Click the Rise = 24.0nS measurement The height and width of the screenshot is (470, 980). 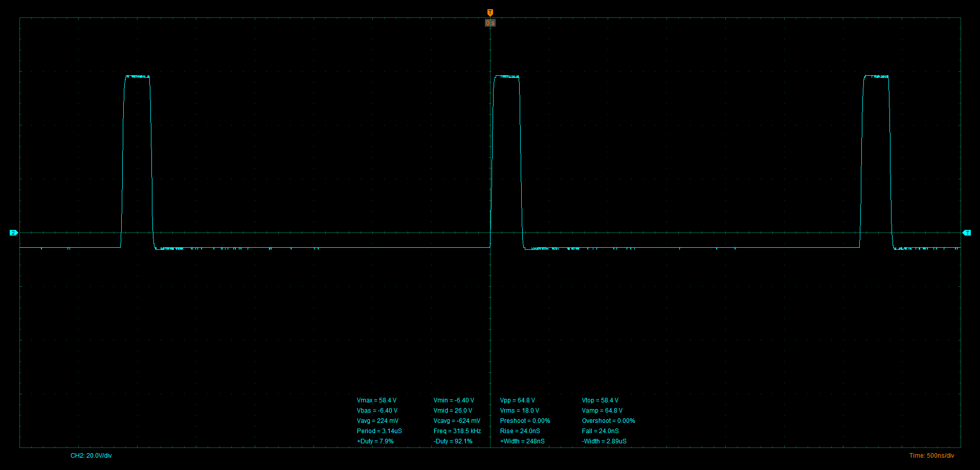pyautogui.click(x=520, y=431)
